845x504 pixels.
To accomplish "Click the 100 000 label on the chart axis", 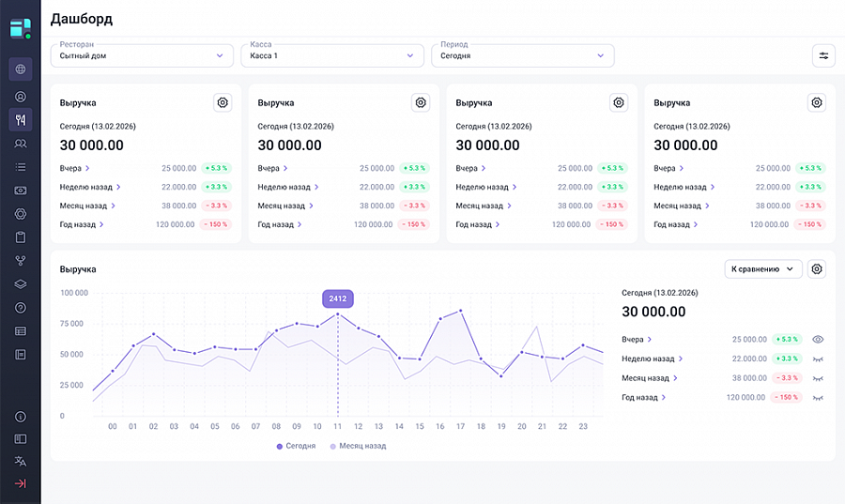I will tap(74, 293).
